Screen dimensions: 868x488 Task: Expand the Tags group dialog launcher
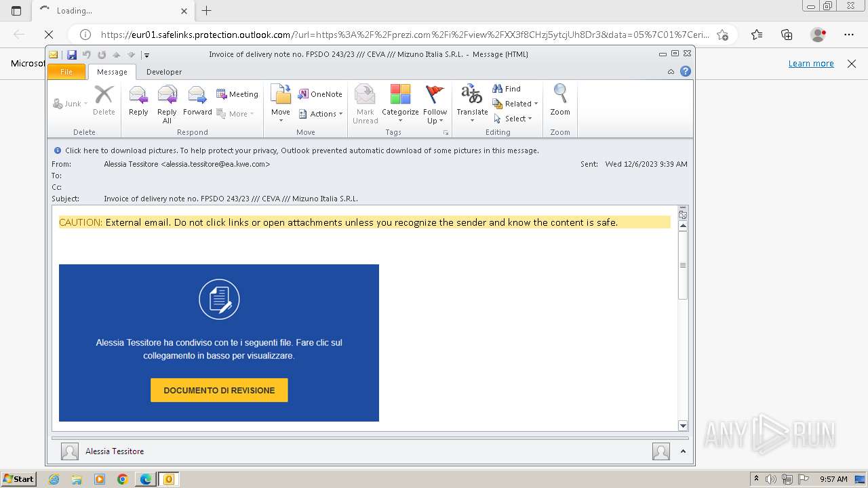pyautogui.click(x=446, y=132)
